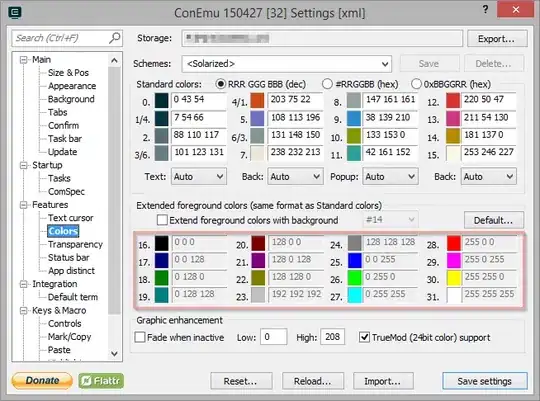Viewport: 540px width, 401px height.
Task: Open Mark/Copy settings page
Action: [x=70, y=337]
